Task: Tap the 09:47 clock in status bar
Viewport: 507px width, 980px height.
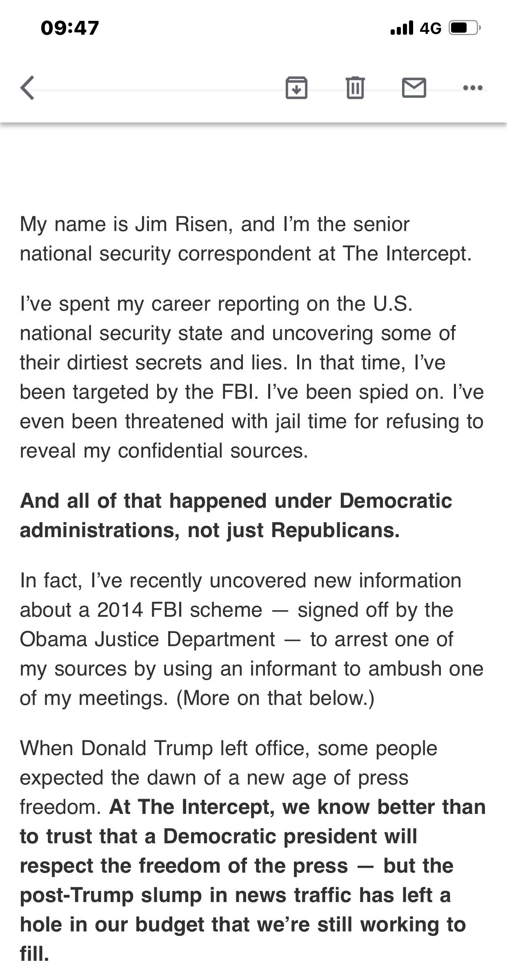Action: pyautogui.click(x=70, y=28)
